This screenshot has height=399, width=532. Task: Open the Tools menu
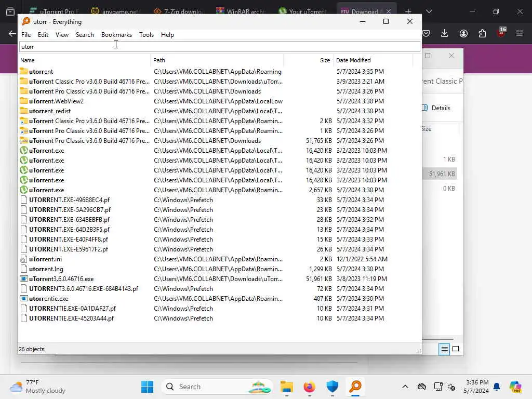tap(146, 35)
